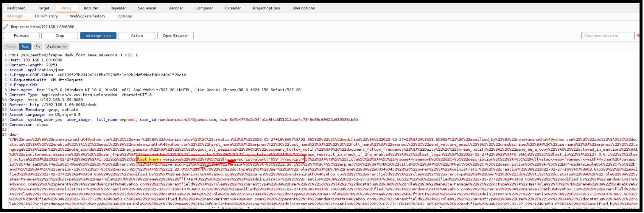This screenshot has height=213, width=644.
Task: Go to the Extender tab
Action: (233, 8)
